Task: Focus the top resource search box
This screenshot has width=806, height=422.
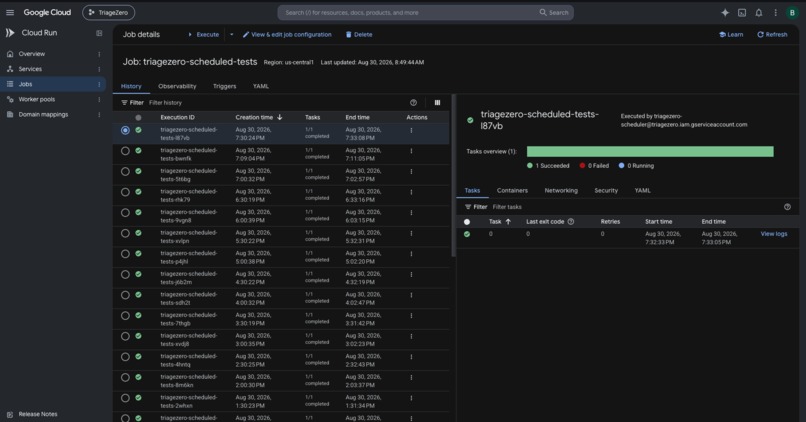Action: 409,12
